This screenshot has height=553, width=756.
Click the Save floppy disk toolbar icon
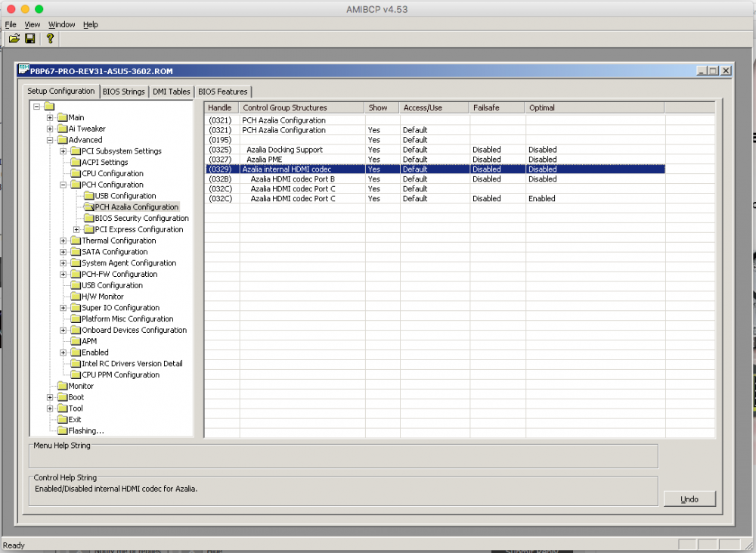pos(30,39)
